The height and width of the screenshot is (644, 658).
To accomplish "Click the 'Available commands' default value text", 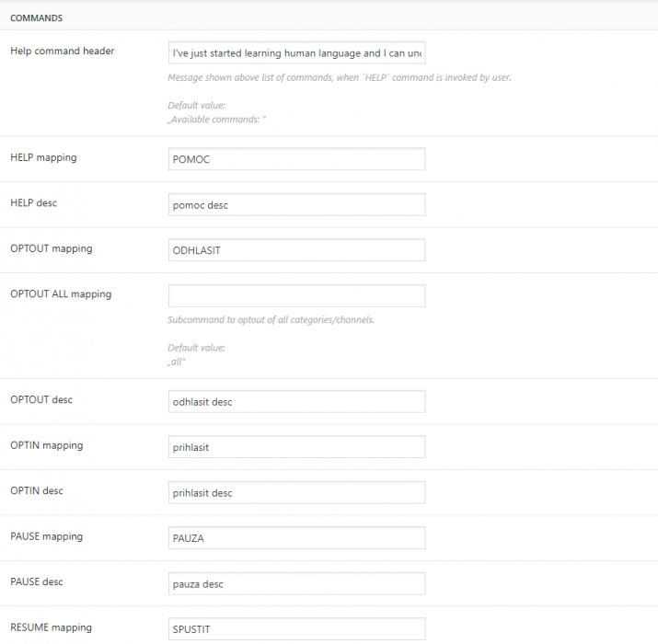I will (x=216, y=120).
